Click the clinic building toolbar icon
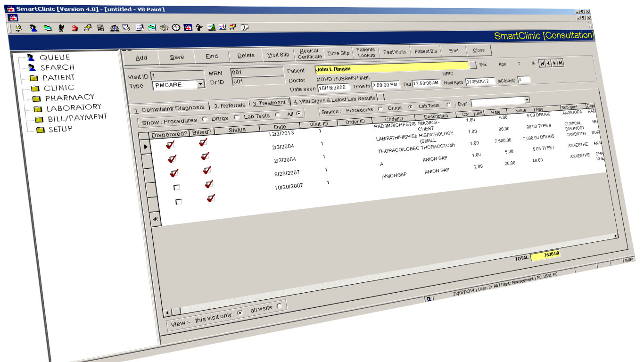The width and height of the screenshot is (644, 362). click(x=115, y=28)
